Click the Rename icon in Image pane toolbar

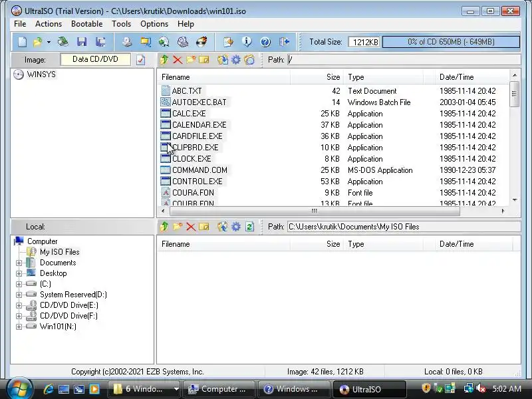point(204,60)
